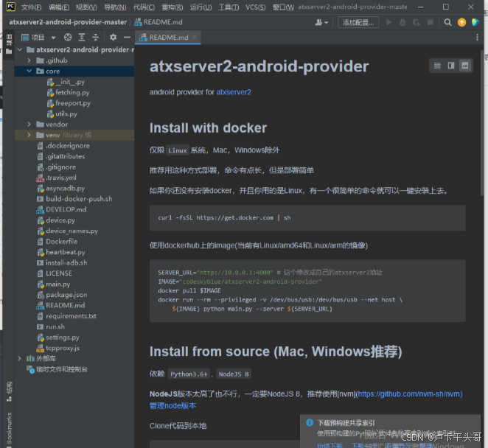
Task: Open the 重构(R) menu
Action: click(172, 7)
